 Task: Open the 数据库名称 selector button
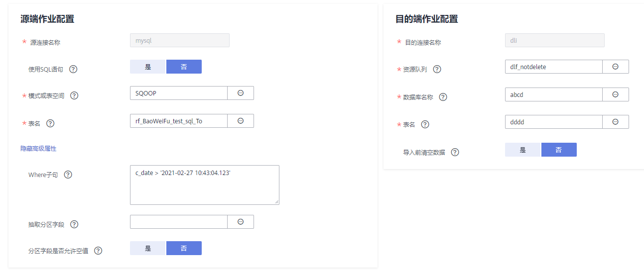pyautogui.click(x=616, y=94)
